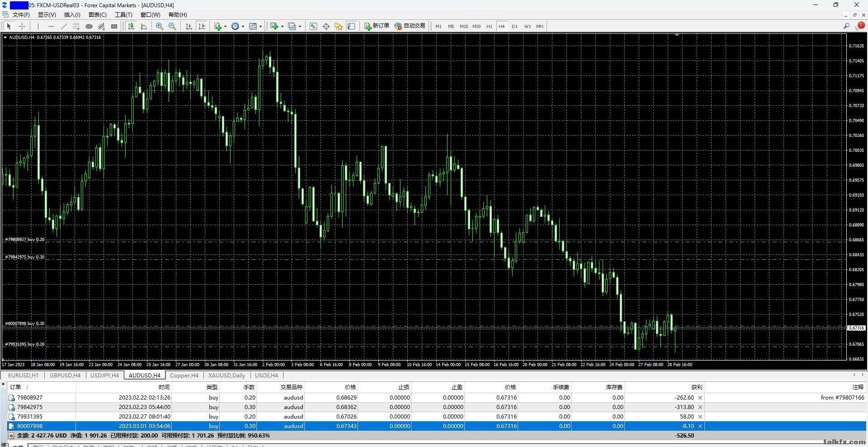The image size is (868, 447).
Task: Open the 插入(I) menu
Action: click(72, 15)
